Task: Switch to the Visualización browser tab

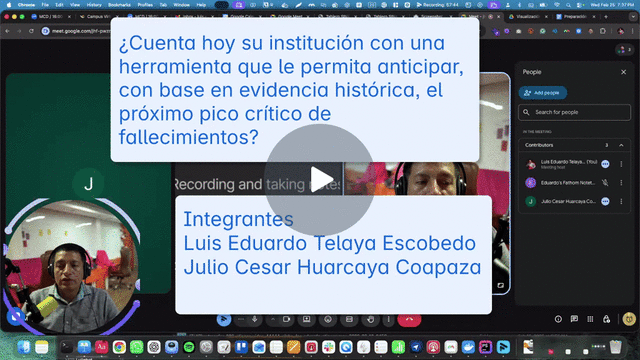Action: point(528,17)
